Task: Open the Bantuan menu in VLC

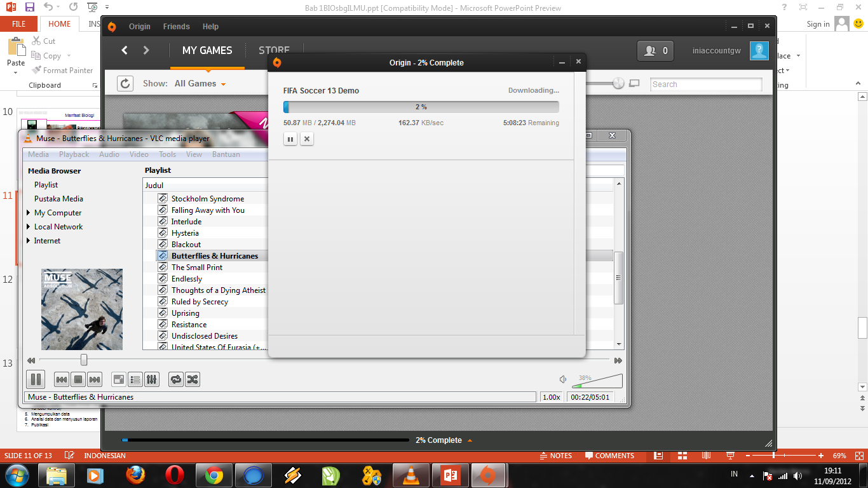Action: pyautogui.click(x=226, y=154)
